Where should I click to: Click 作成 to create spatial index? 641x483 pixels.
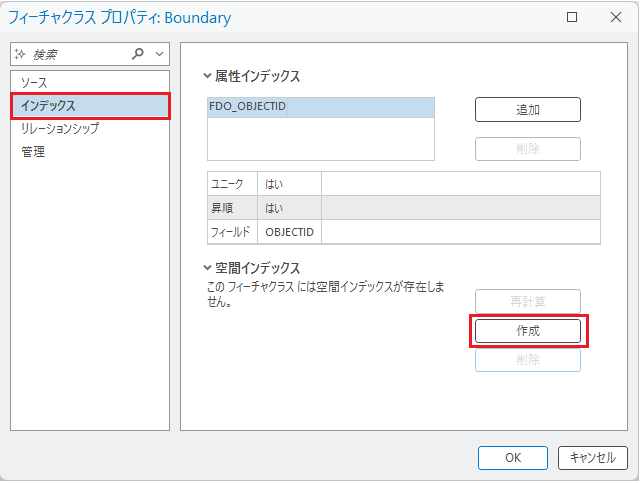tap(527, 331)
